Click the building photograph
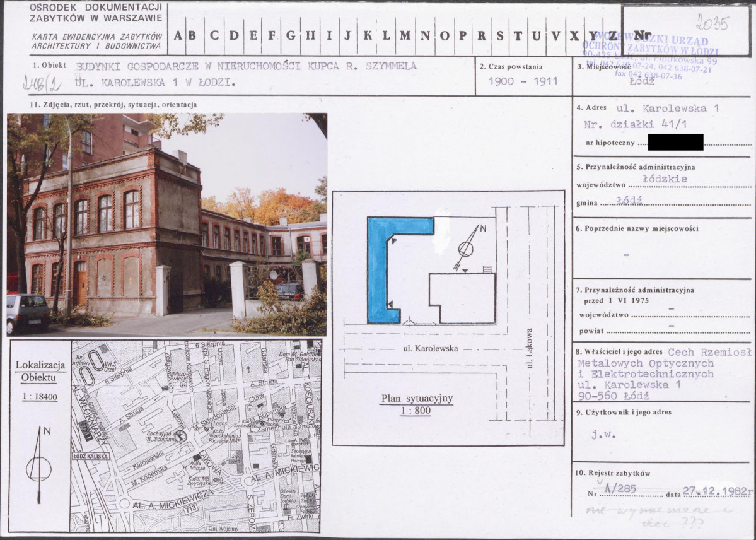The width and height of the screenshot is (756, 540). click(167, 225)
